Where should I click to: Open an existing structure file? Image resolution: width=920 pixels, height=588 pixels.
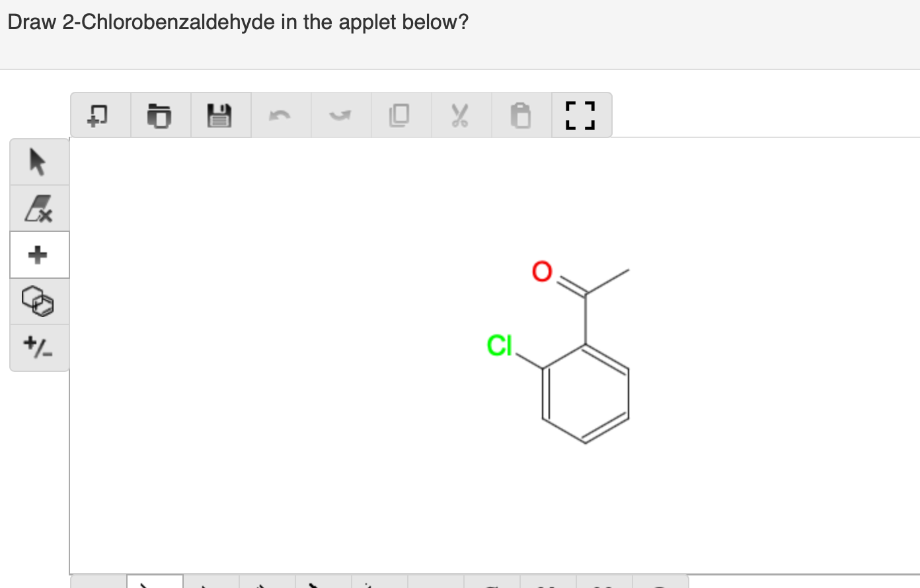pos(160,114)
